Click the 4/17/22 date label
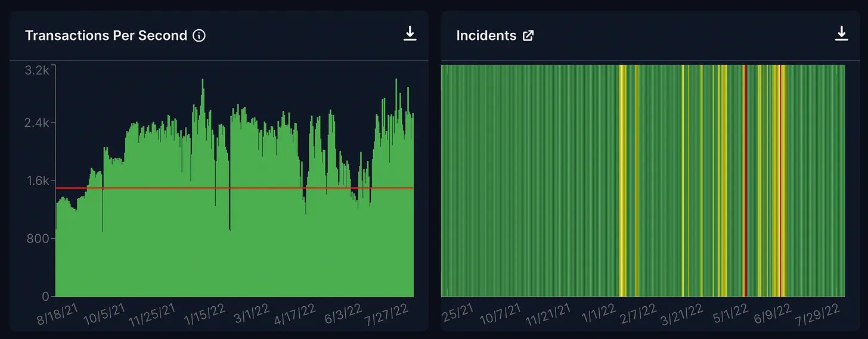This screenshot has height=339, width=868. point(294,313)
